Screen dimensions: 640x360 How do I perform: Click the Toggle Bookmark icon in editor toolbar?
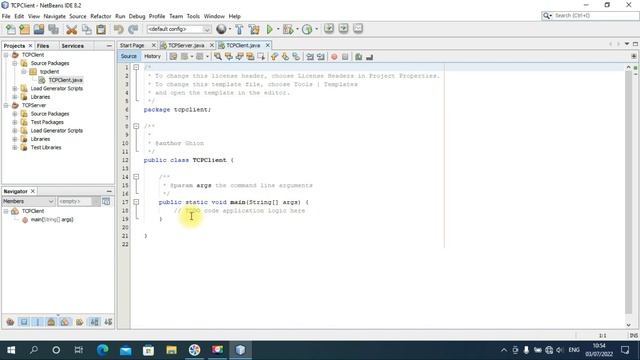pos(296,57)
